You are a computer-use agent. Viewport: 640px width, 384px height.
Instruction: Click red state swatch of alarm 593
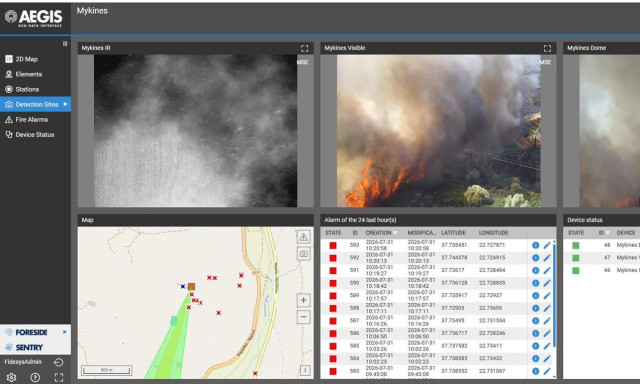coord(333,245)
